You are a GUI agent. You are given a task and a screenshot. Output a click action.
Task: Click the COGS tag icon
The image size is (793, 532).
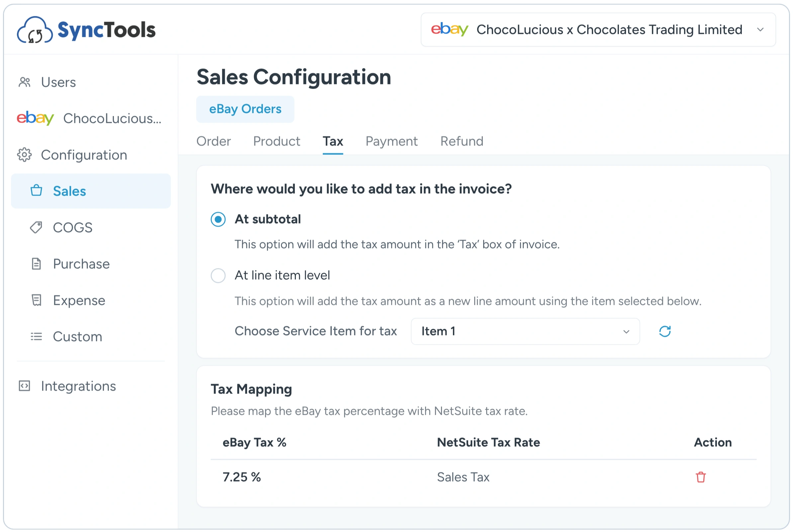[x=36, y=227]
